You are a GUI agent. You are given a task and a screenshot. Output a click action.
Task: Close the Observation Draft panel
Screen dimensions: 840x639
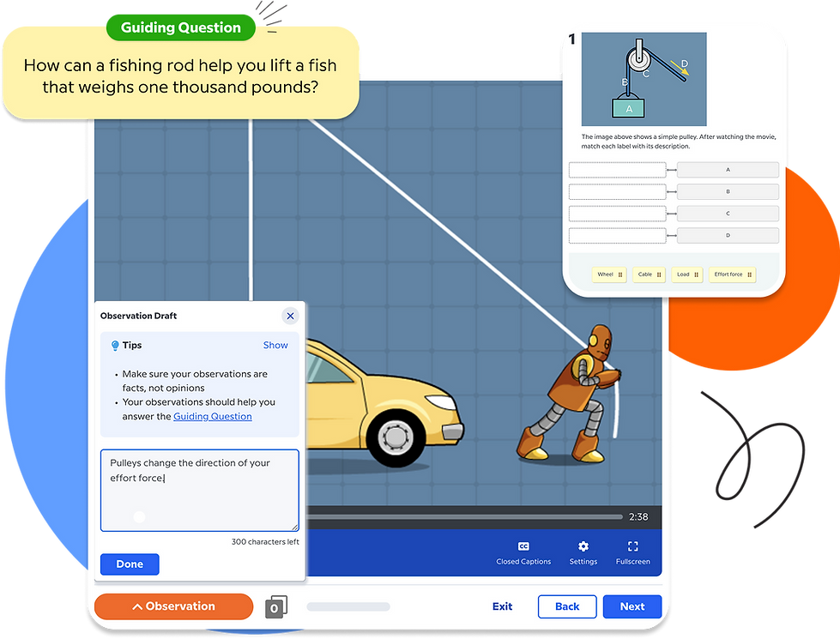pyautogui.click(x=290, y=316)
